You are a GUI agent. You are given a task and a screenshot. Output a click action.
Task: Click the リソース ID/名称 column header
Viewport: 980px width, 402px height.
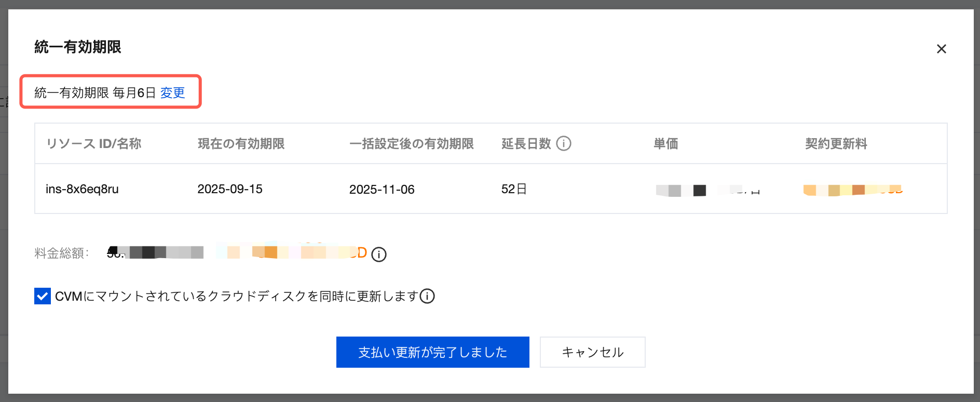93,143
